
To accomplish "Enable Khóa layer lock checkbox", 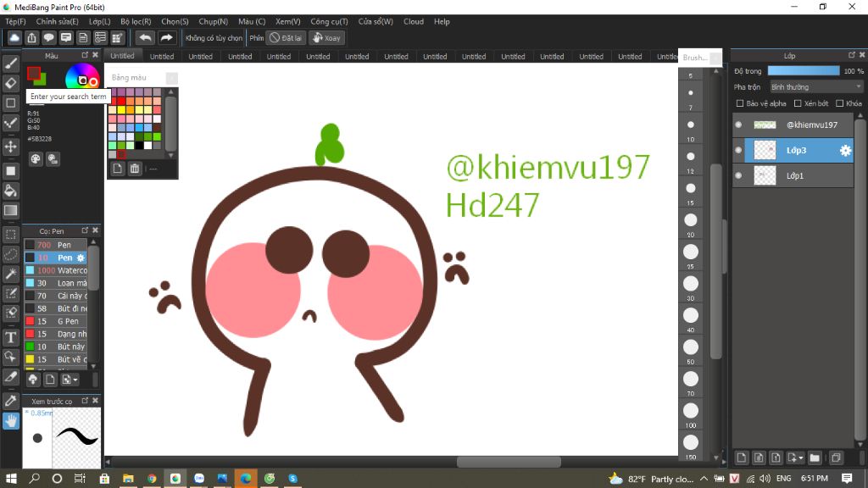I will pos(840,103).
